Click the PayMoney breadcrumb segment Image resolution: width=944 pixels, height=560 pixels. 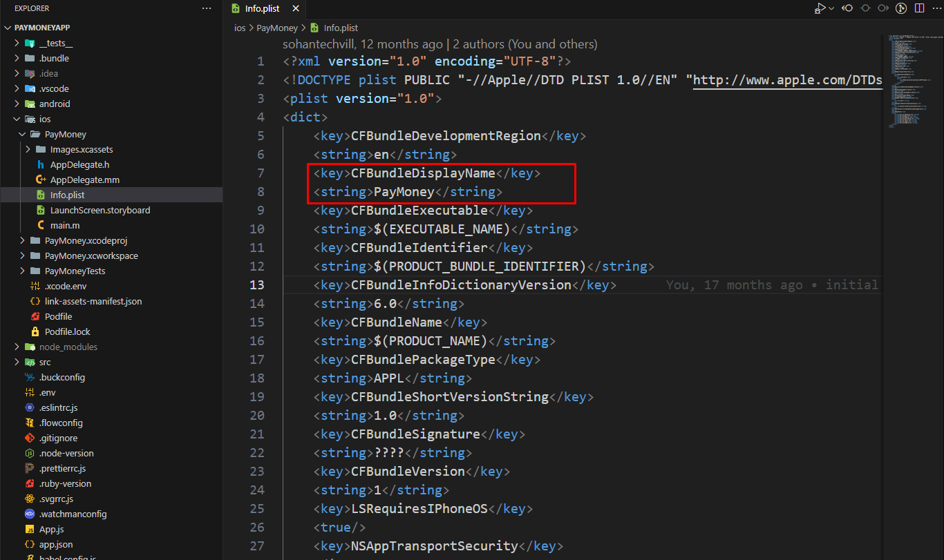tap(276, 28)
